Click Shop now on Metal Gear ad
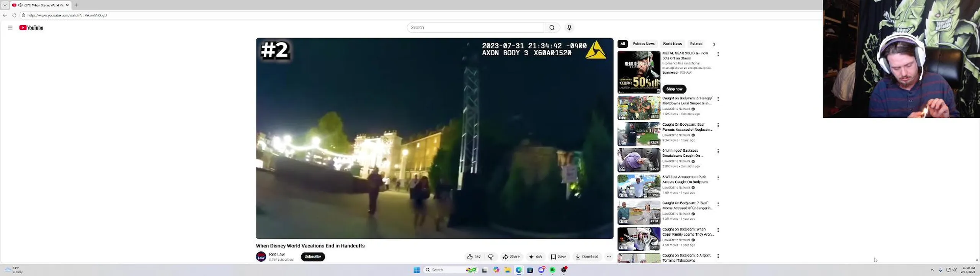Image resolution: width=980 pixels, height=276 pixels. click(x=674, y=89)
